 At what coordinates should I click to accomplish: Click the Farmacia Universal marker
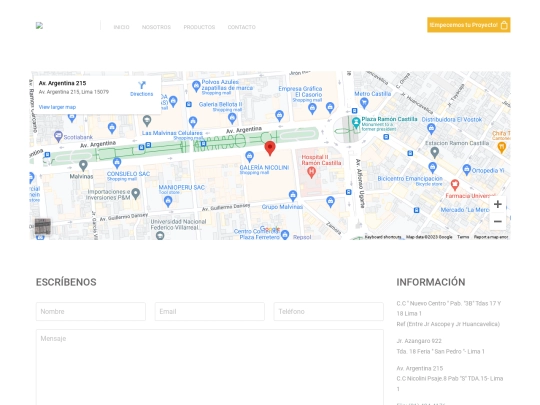455,185
